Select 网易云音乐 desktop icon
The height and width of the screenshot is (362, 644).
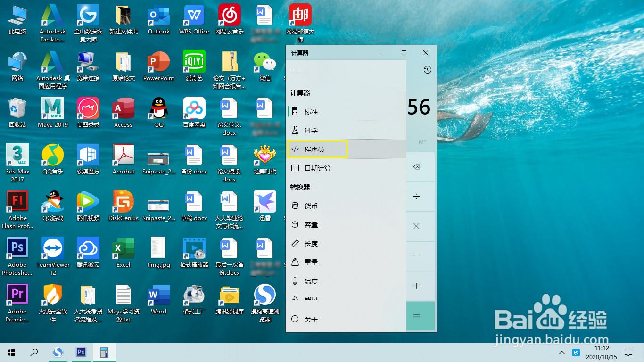coord(230,20)
